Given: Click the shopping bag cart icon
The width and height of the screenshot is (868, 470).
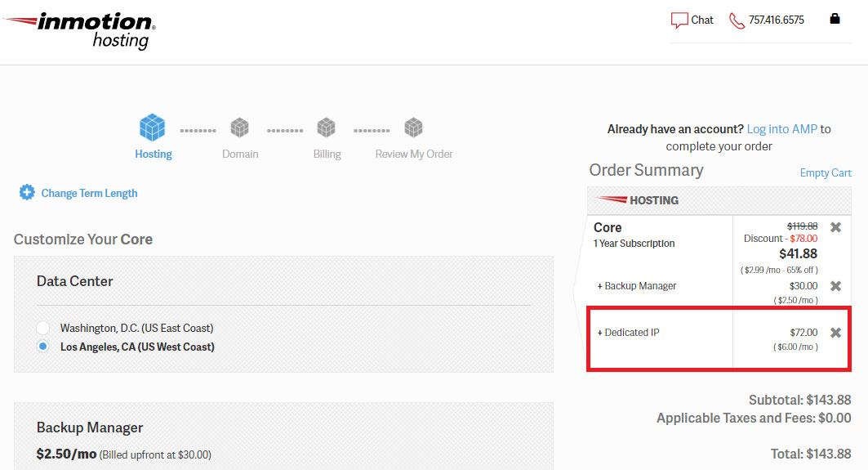Looking at the screenshot, I should [835, 19].
